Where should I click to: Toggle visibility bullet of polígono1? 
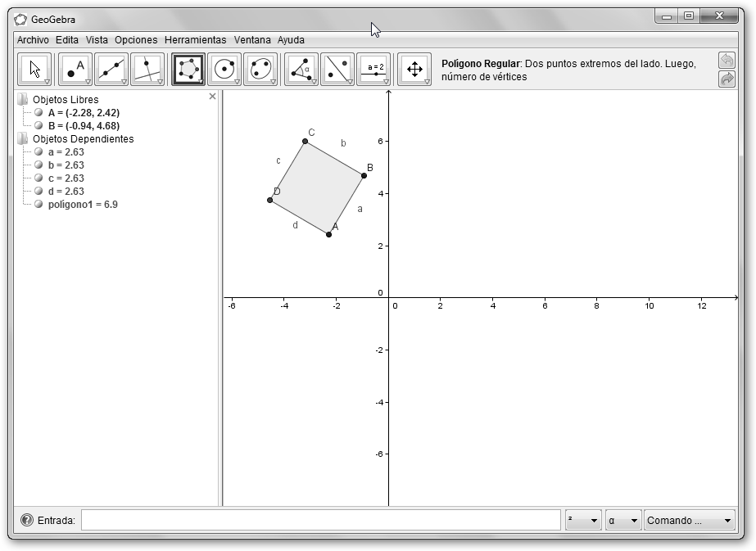pos(38,205)
